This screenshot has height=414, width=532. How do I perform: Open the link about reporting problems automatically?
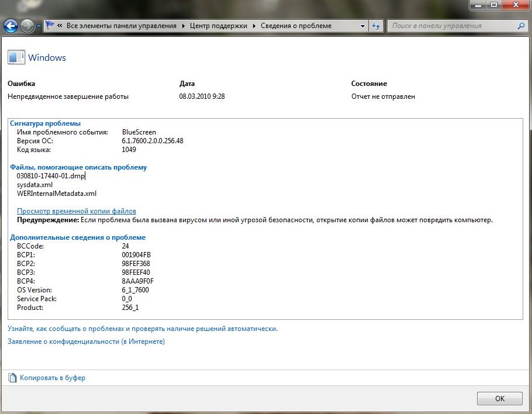143,329
